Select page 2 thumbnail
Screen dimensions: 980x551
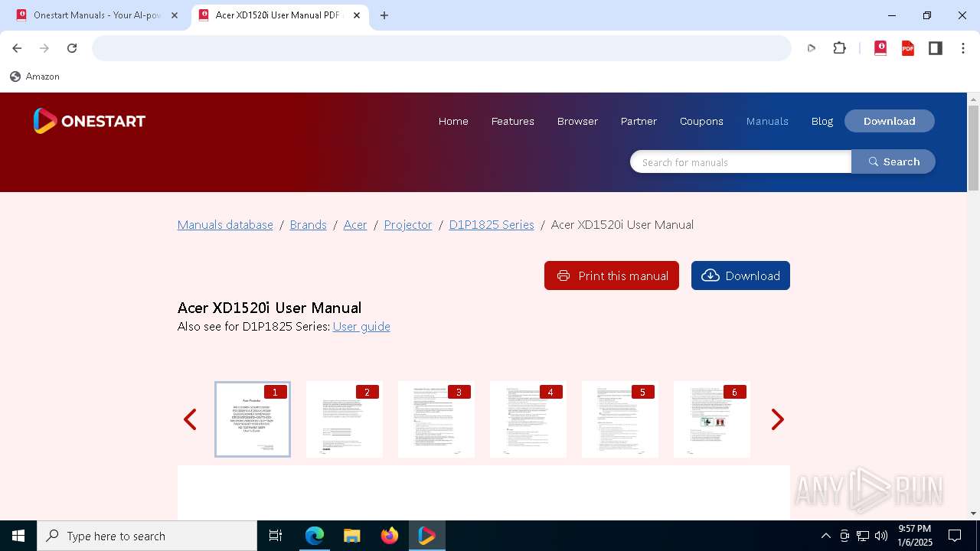point(345,419)
